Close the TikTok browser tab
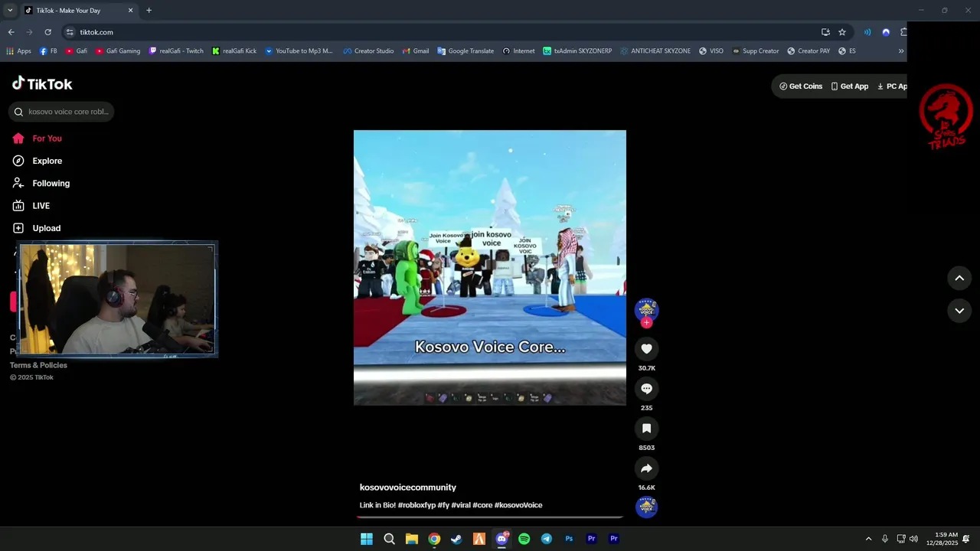Viewport: 980px width, 551px height. pyautogui.click(x=130, y=10)
